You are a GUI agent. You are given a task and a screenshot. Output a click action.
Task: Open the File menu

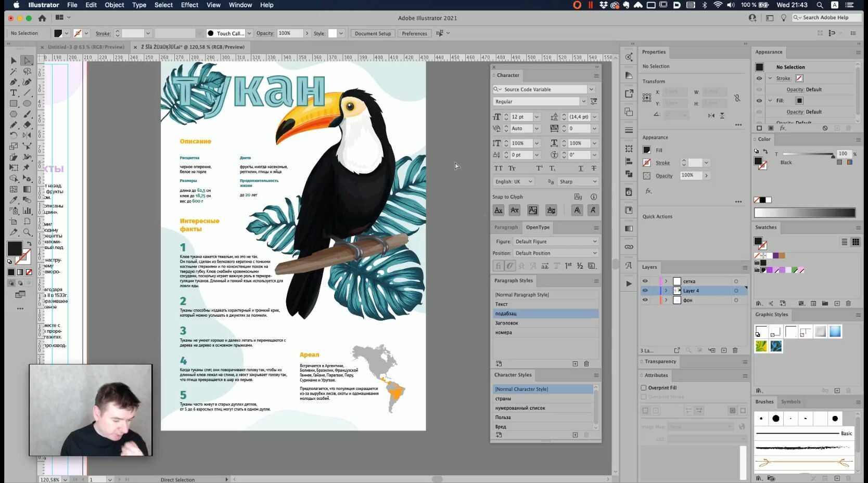(x=72, y=5)
